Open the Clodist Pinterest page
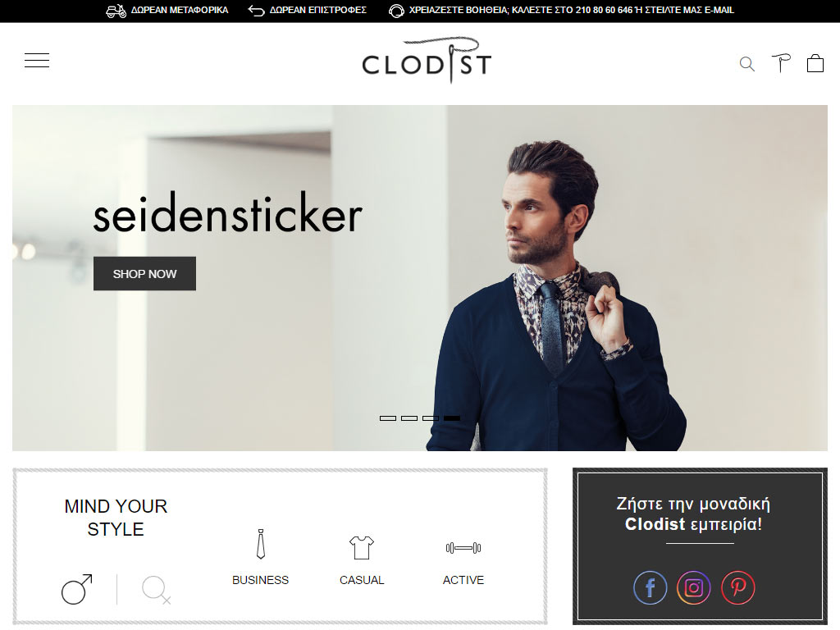 coord(738,587)
